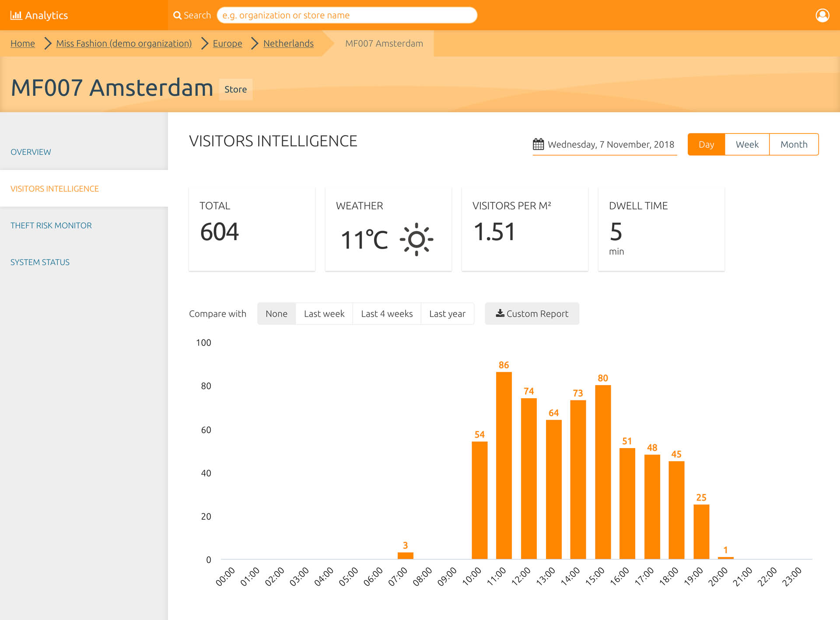Click the calendar icon beside the date

click(538, 144)
